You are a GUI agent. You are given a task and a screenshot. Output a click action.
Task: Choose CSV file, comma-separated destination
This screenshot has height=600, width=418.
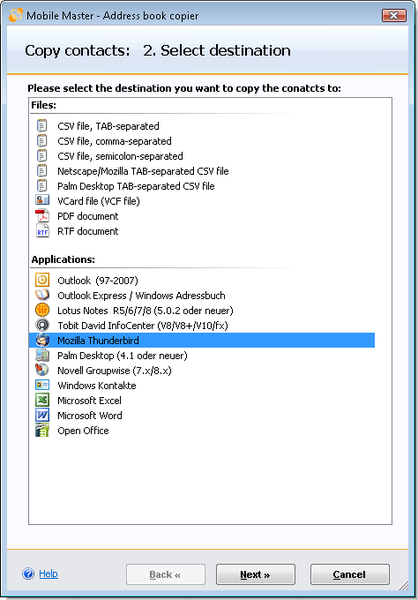[x=114, y=141]
